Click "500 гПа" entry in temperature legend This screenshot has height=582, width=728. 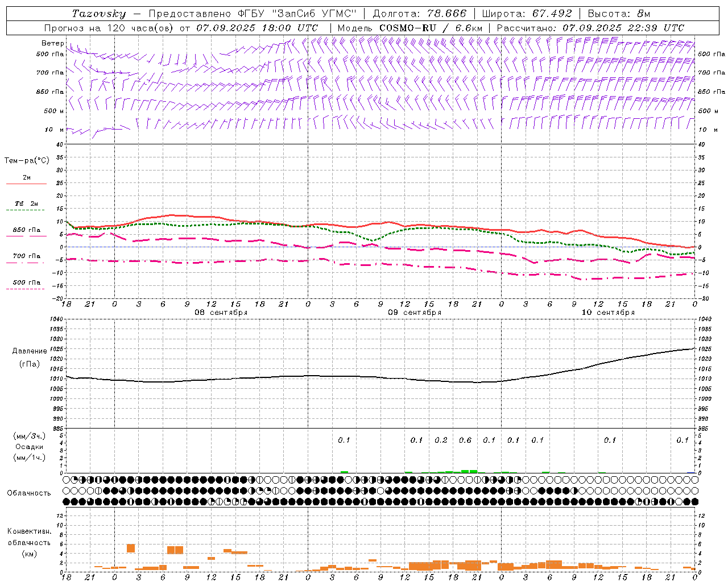coord(27,282)
